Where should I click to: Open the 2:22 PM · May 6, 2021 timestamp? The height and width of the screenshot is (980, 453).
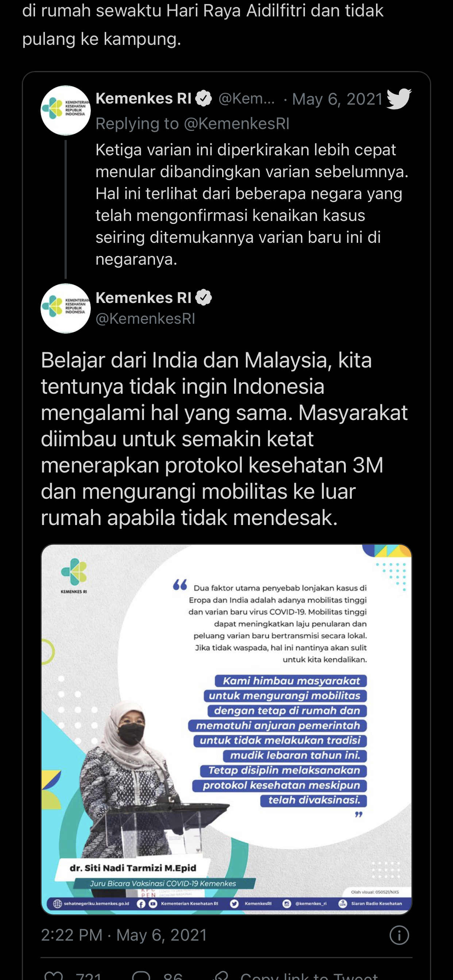124,935
